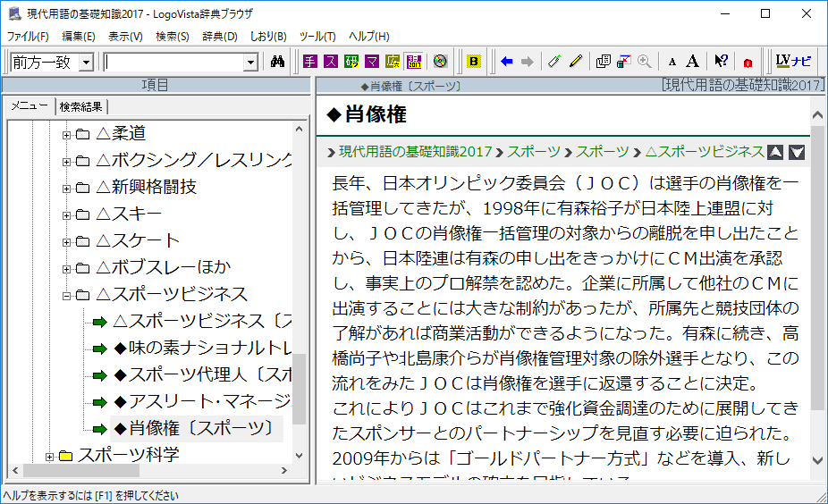
Task: Decrease font size with small A
Action: click(x=672, y=63)
